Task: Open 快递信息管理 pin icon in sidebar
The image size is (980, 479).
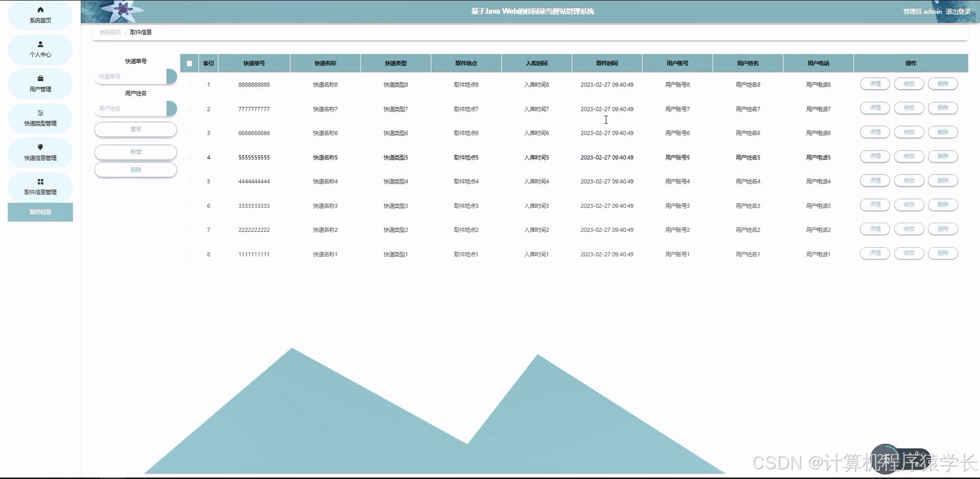Action: click(x=40, y=147)
